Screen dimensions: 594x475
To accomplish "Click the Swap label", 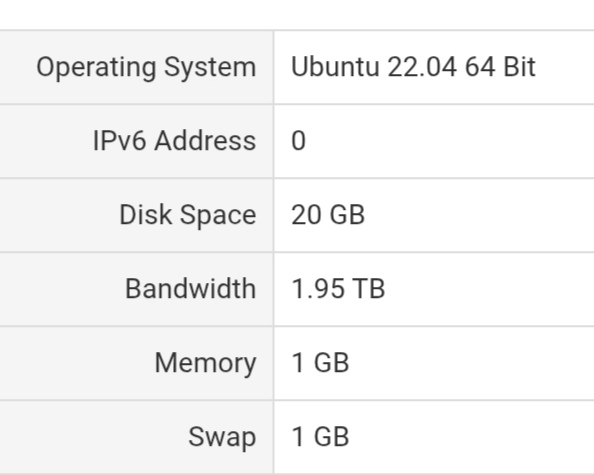I will pos(222,437).
